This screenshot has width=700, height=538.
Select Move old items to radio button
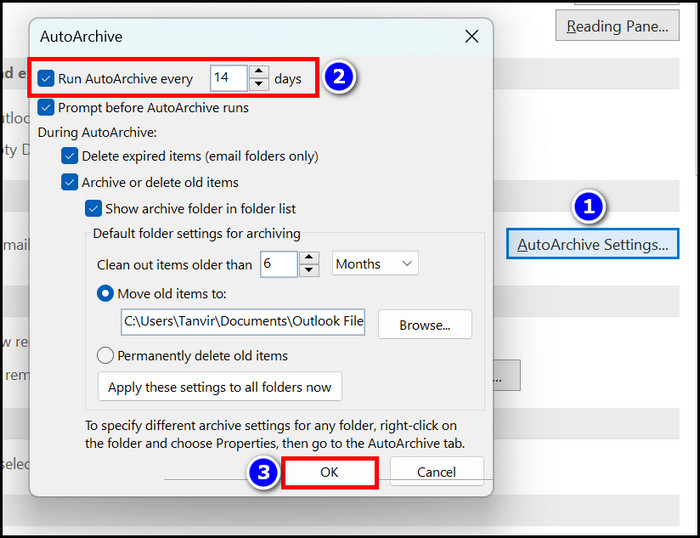point(105,294)
